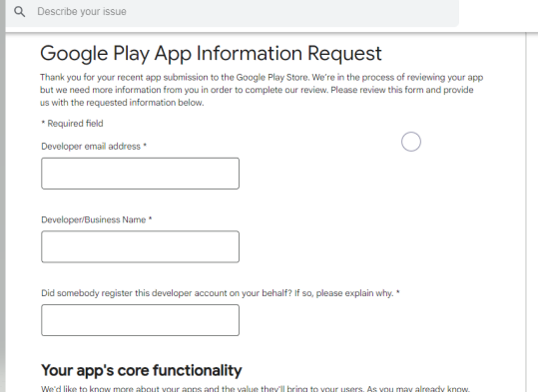Viewport: 538px width, 392px height.
Task: Click the '* Required field' note
Action: point(72,124)
